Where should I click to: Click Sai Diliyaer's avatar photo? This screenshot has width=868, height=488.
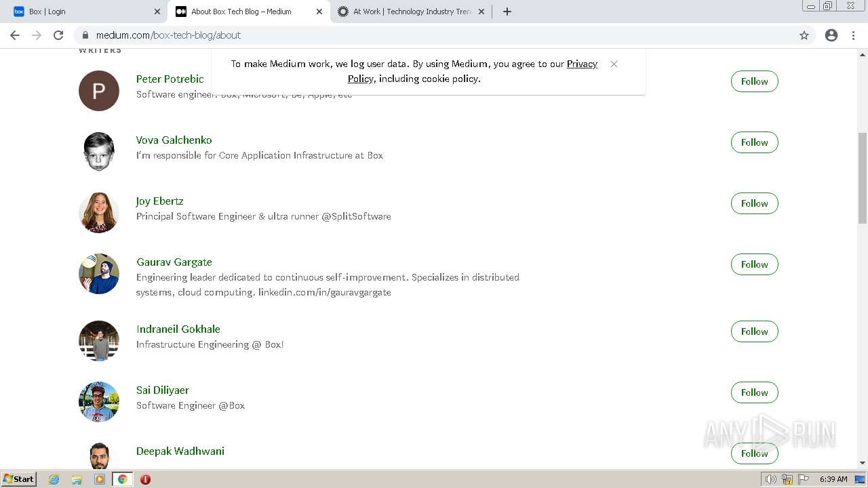[x=99, y=402]
